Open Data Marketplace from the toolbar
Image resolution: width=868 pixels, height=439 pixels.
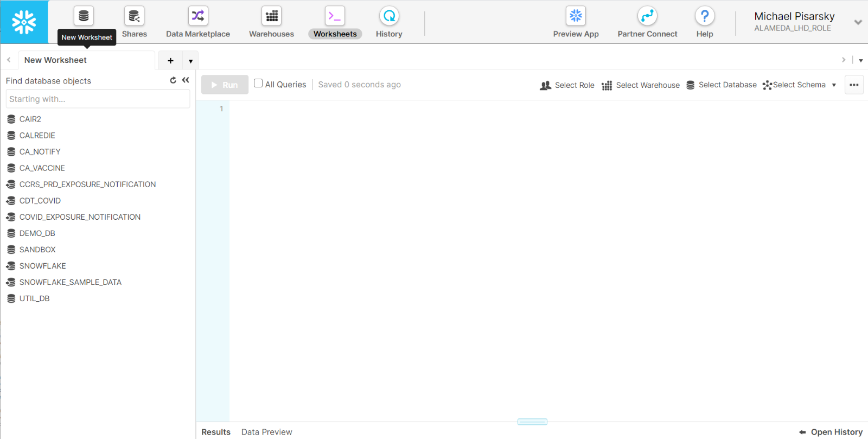(197, 16)
